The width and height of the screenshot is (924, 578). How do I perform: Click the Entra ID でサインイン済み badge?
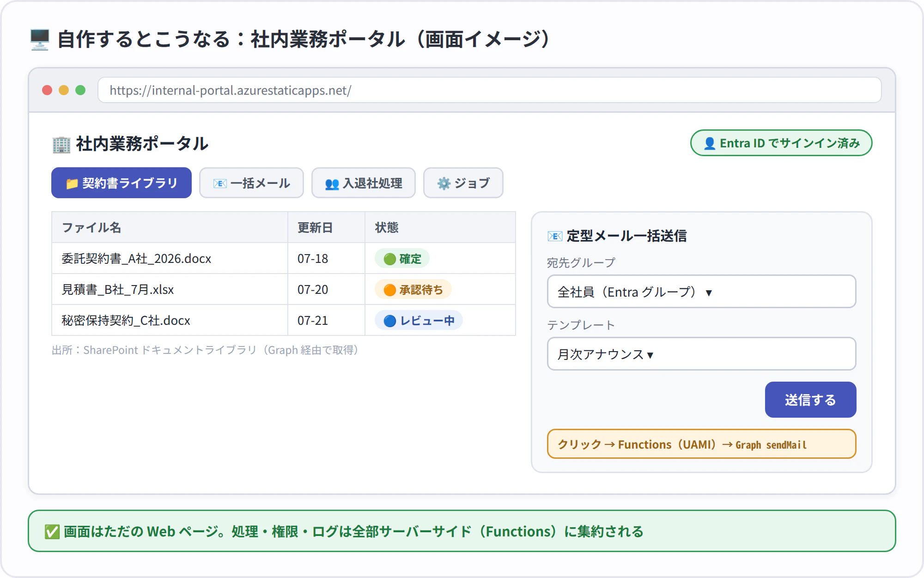[x=781, y=143]
